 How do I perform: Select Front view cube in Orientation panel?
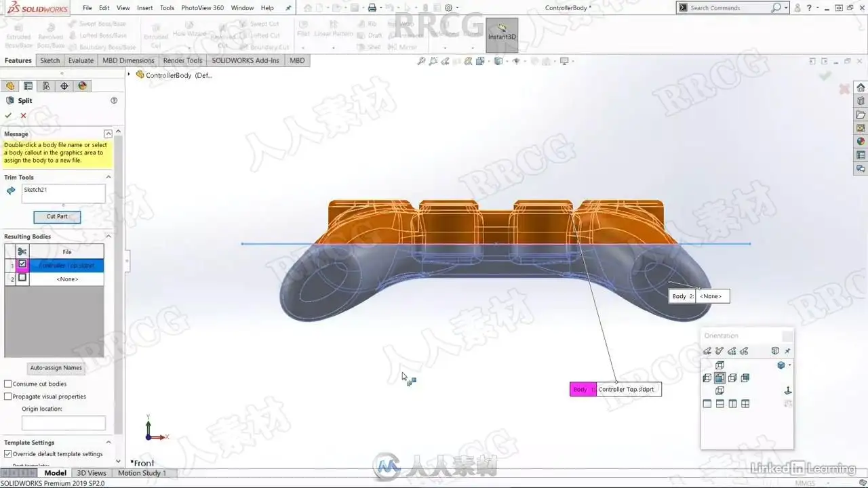pyautogui.click(x=720, y=378)
